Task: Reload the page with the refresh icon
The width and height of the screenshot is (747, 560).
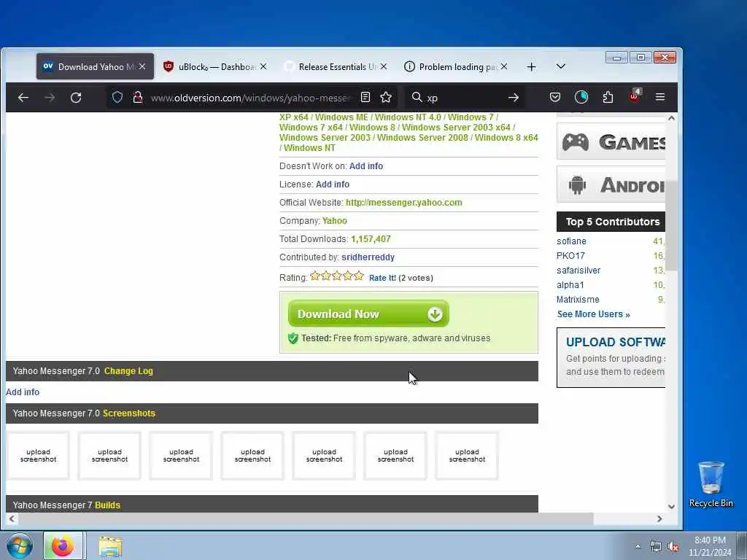Action: tap(76, 98)
